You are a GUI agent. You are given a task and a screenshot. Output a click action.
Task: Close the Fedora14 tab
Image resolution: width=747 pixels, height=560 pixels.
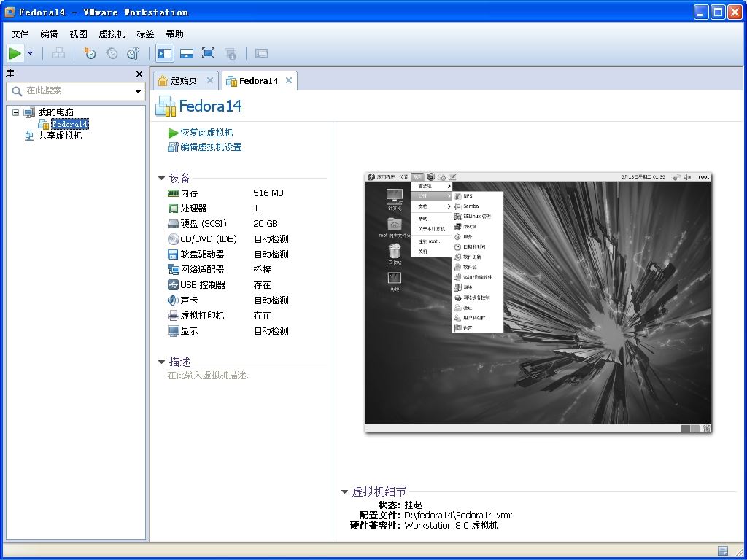[289, 80]
